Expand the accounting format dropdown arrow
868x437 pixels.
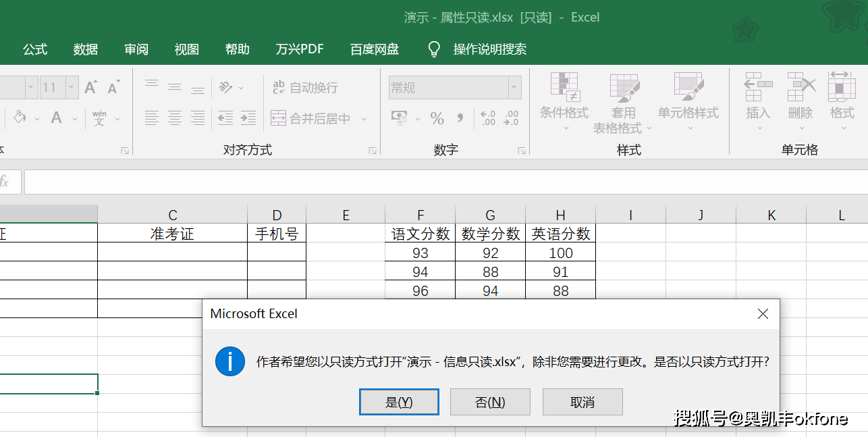417,118
